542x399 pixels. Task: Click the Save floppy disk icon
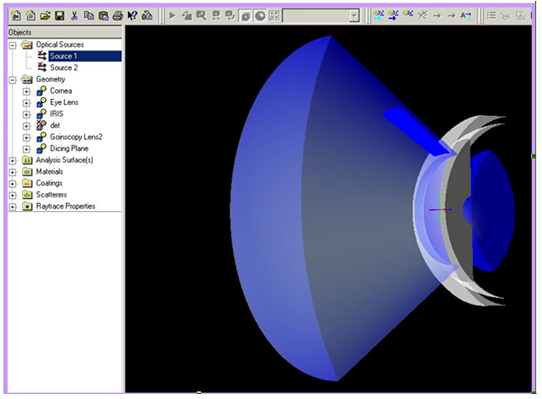pos(60,16)
